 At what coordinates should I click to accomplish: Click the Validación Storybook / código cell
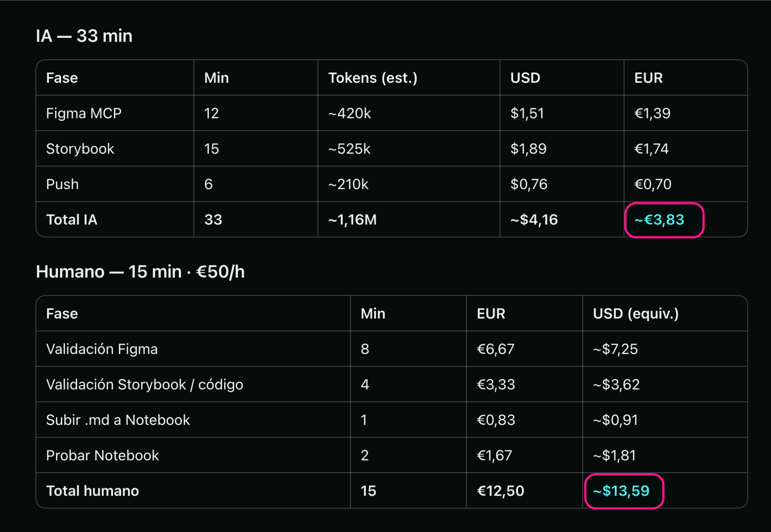pos(144,384)
